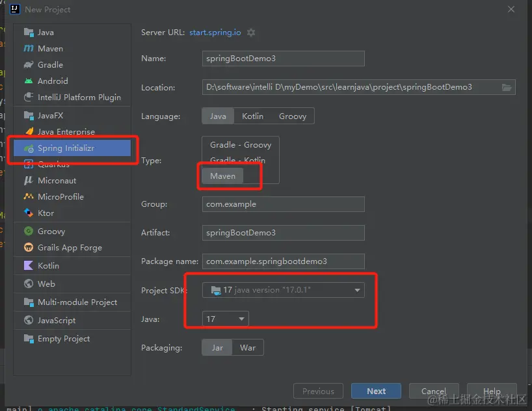Open the Java version 17 dropdown

(x=225, y=319)
